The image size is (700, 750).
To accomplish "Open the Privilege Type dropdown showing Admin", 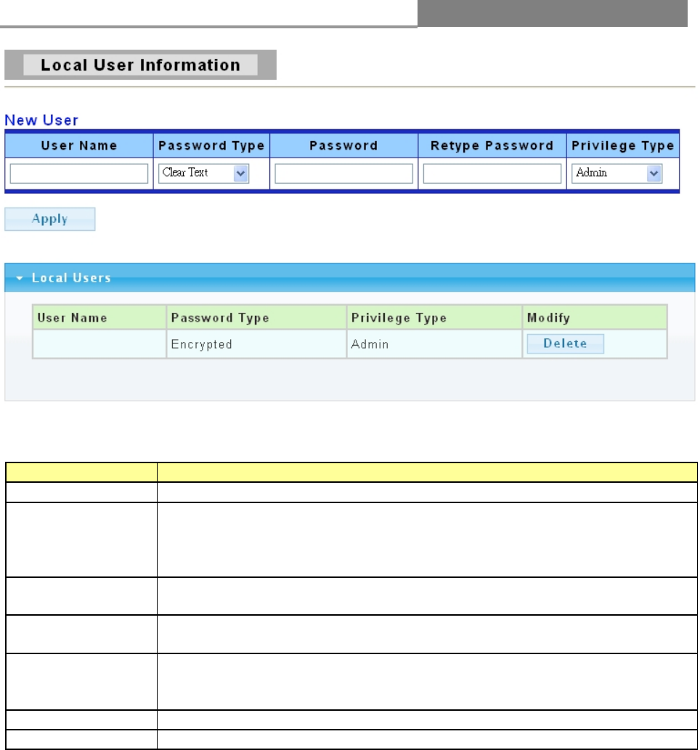I will tap(616, 173).
